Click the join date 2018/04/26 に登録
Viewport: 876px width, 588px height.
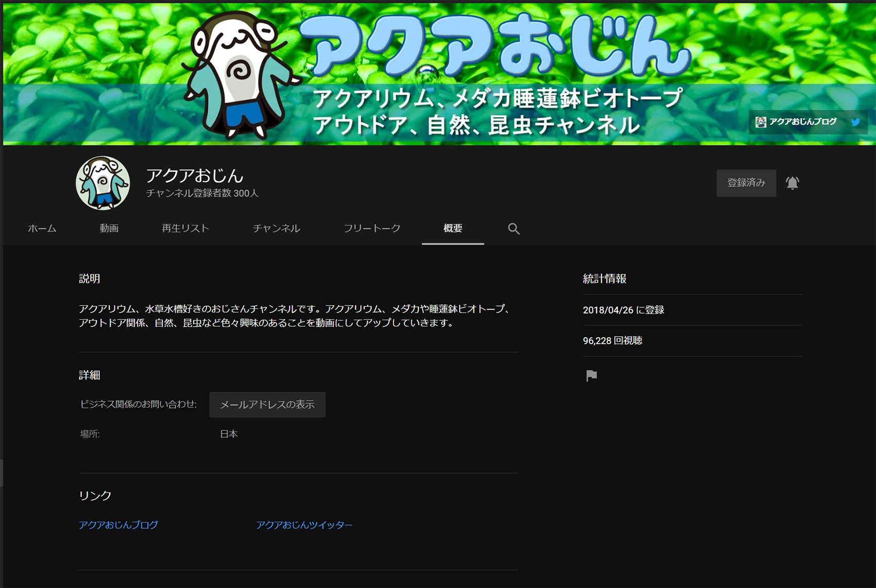point(624,310)
